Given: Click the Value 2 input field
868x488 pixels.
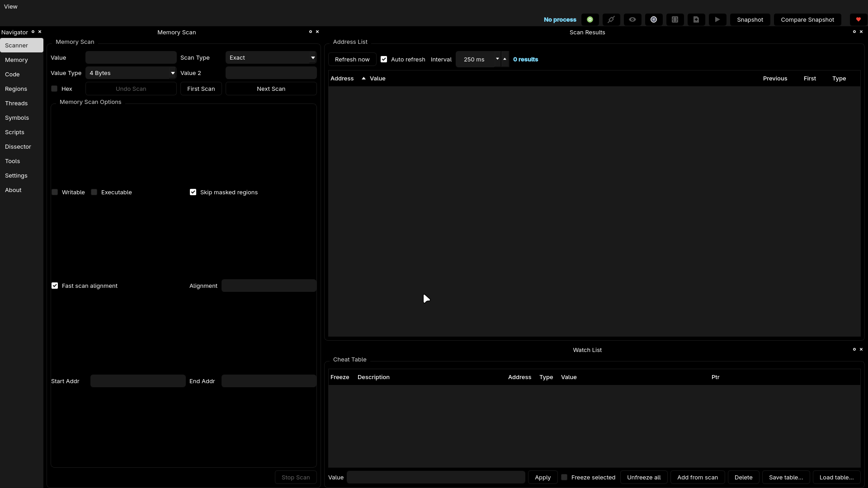Looking at the screenshot, I should tap(271, 73).
